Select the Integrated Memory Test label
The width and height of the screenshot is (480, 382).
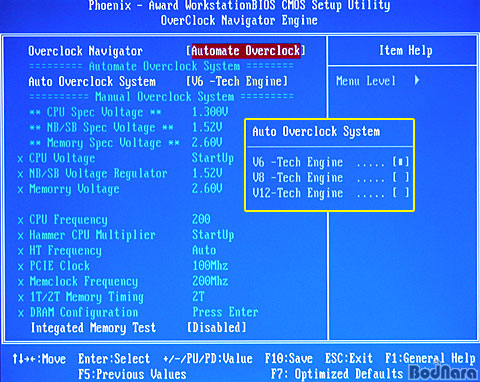93,328
